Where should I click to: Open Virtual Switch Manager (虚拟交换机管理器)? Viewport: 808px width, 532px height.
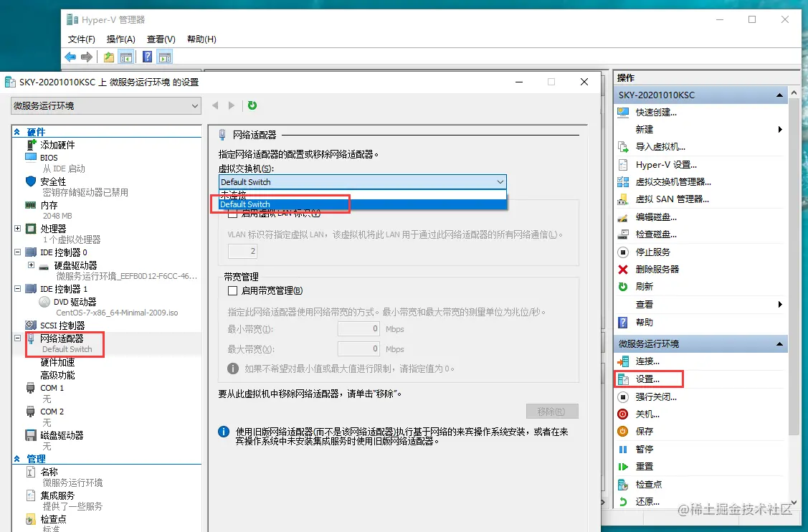tap(673, 182)
